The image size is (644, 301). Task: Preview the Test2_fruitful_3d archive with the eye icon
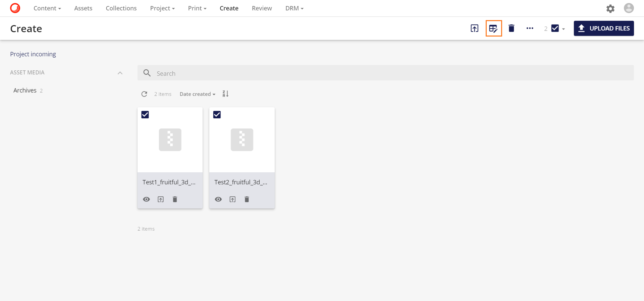click(x=218, y=199)
